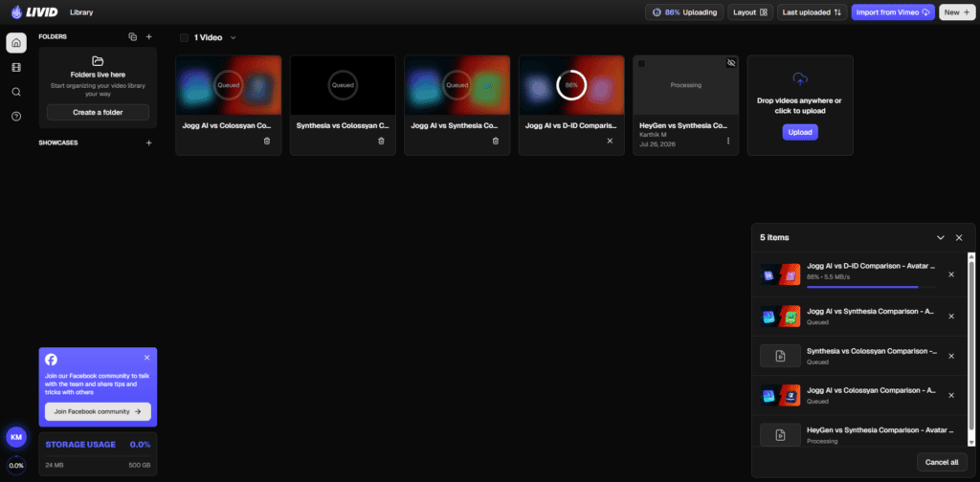Click Import from Vimeo button
This screenshot has height=482, width=980.
click(x=893, y=12)
